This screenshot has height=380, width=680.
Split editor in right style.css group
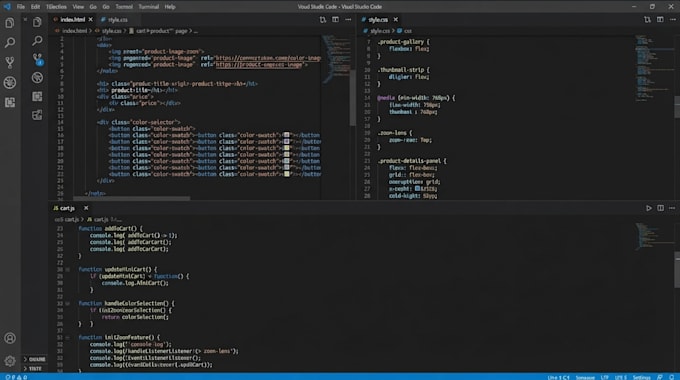pos(660,20)
